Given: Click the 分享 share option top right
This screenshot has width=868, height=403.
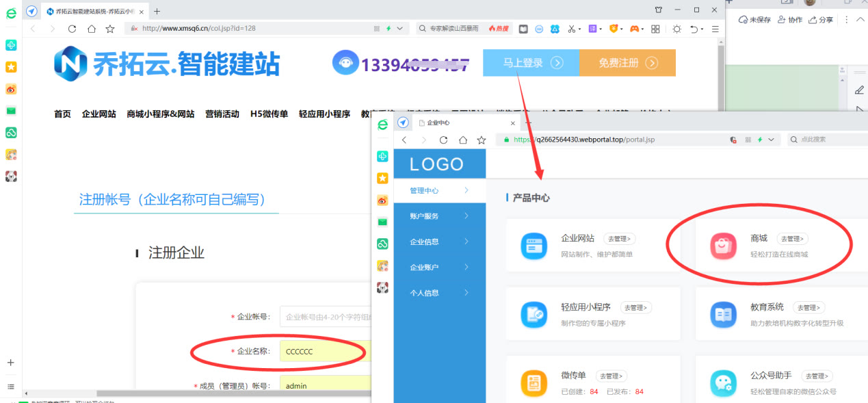Looking at the screenshot, I should coord(820,20).
